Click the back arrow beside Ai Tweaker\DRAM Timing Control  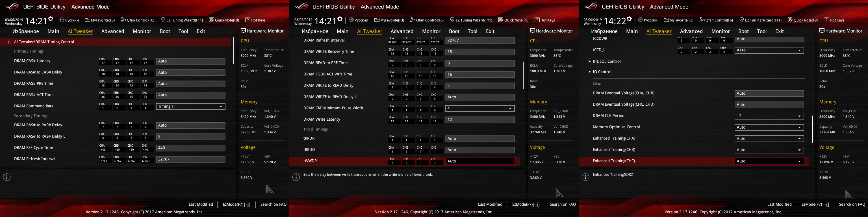[9, 42]
